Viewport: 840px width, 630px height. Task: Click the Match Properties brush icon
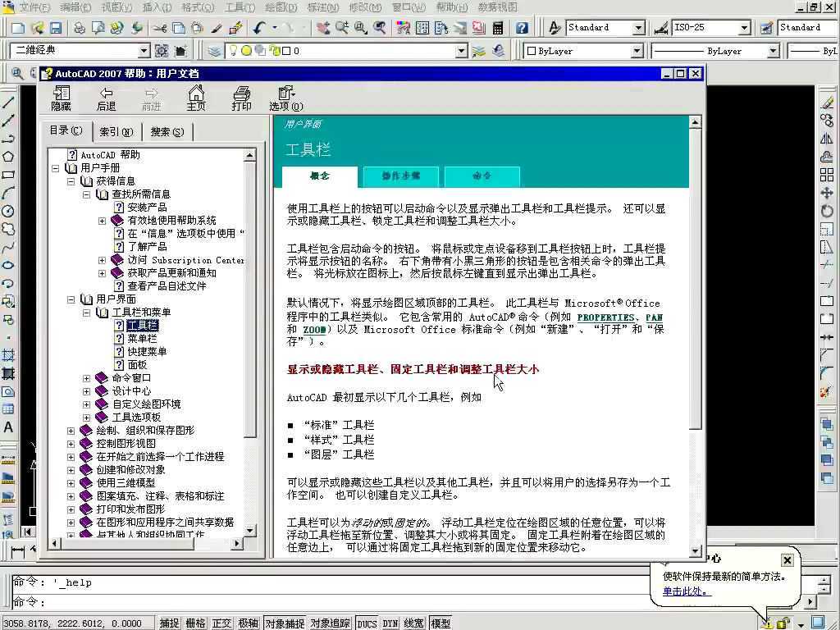235,28
